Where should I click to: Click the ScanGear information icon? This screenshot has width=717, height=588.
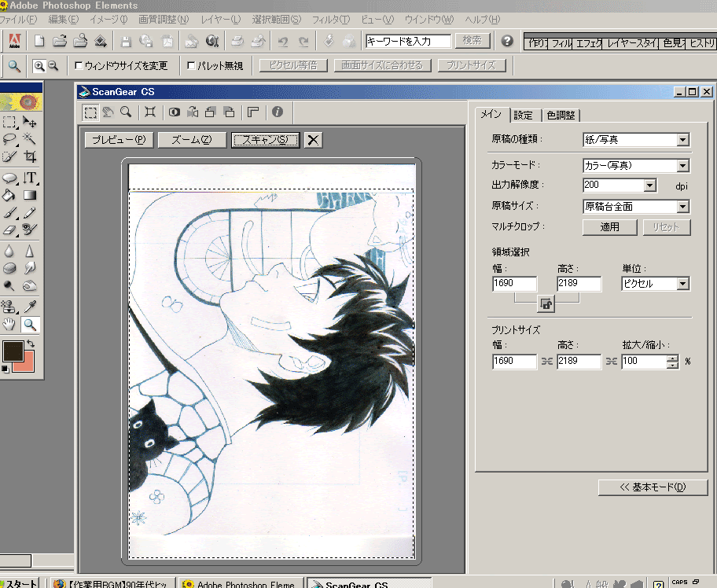(277, 112)
